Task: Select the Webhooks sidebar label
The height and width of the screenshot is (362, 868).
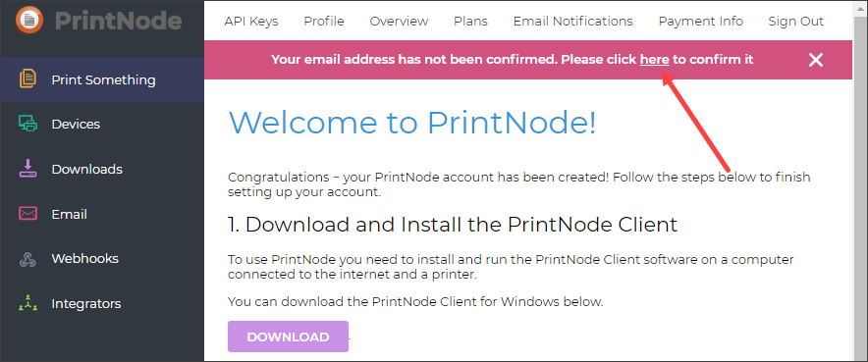Action: pos(84,259)
